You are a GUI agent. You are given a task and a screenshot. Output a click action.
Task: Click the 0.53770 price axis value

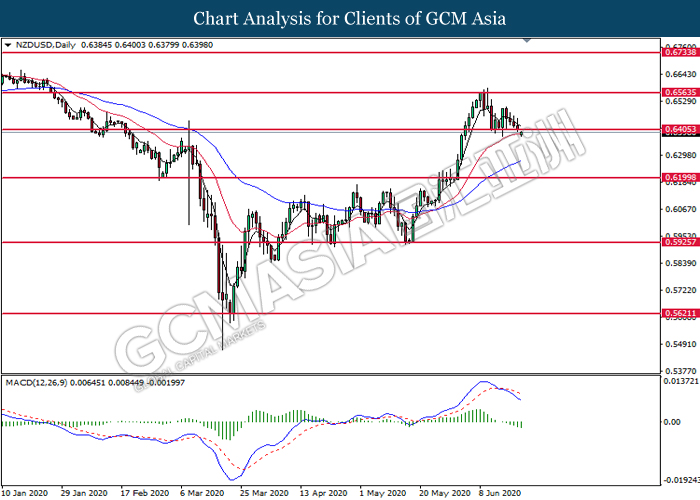[x=681, y=371]
